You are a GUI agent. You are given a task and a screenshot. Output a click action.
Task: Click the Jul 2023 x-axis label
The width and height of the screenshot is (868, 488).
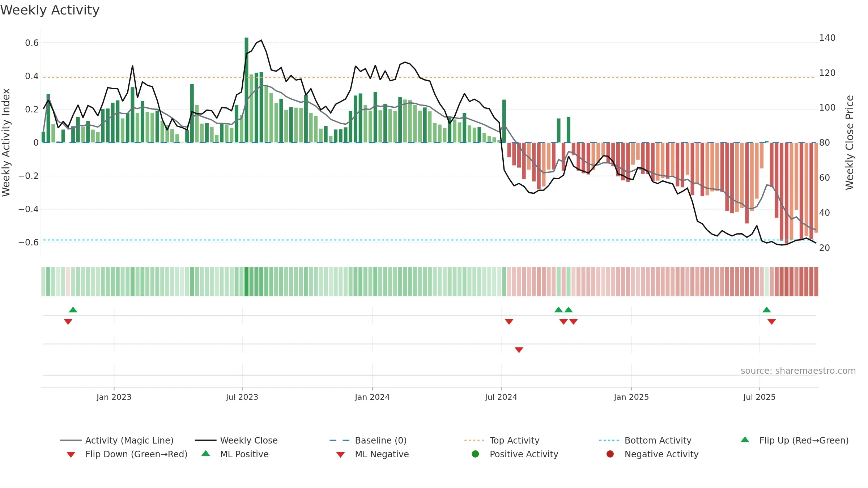242,397
